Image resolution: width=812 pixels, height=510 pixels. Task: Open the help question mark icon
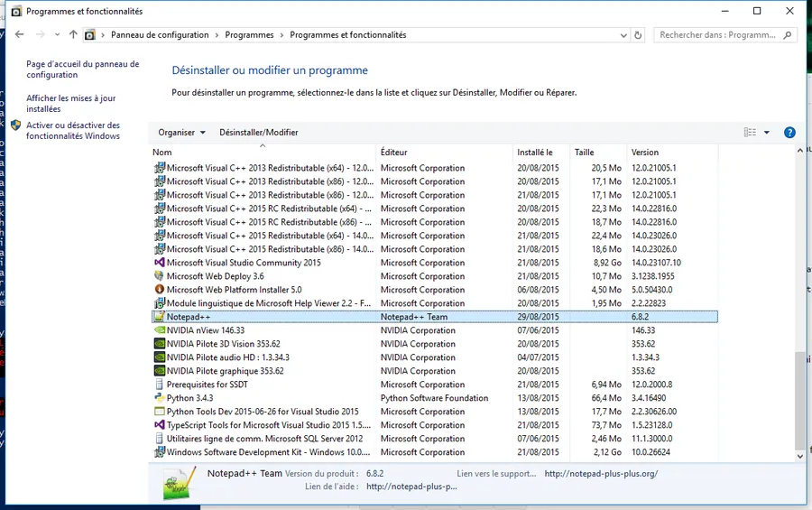(x=789, y=132)
